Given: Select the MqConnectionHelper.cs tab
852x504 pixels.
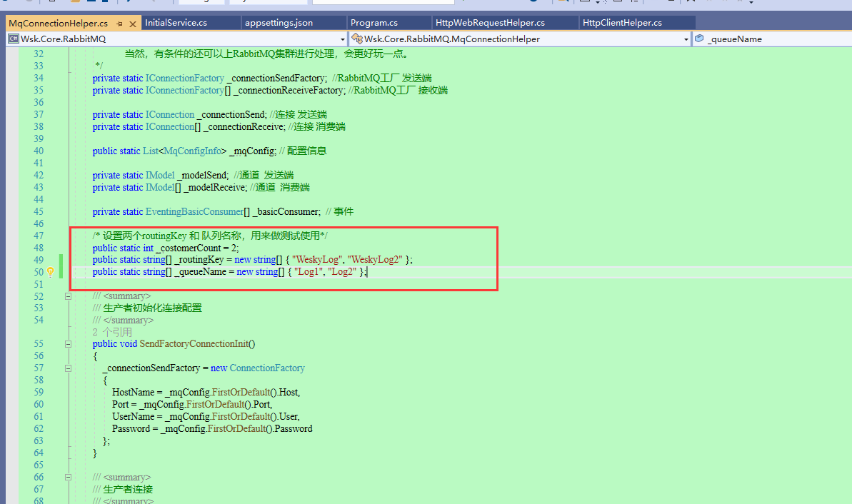Looking at the screenshot, I should 58,24.
